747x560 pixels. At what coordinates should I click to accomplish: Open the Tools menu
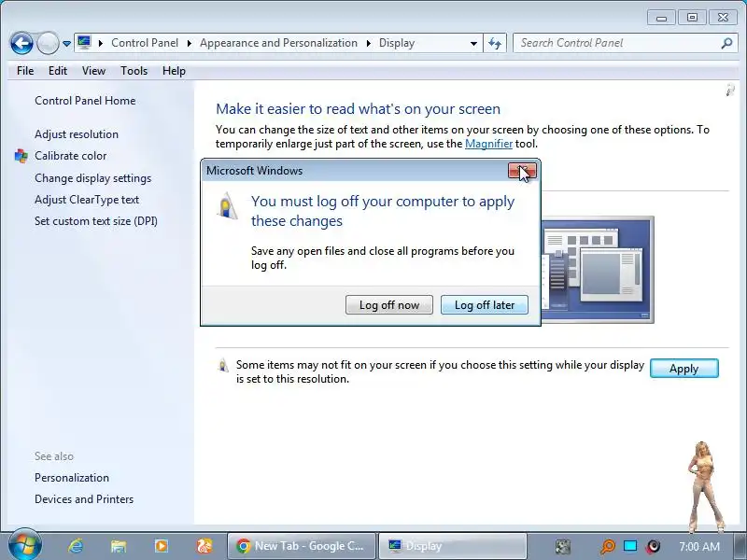pos(134,71)
